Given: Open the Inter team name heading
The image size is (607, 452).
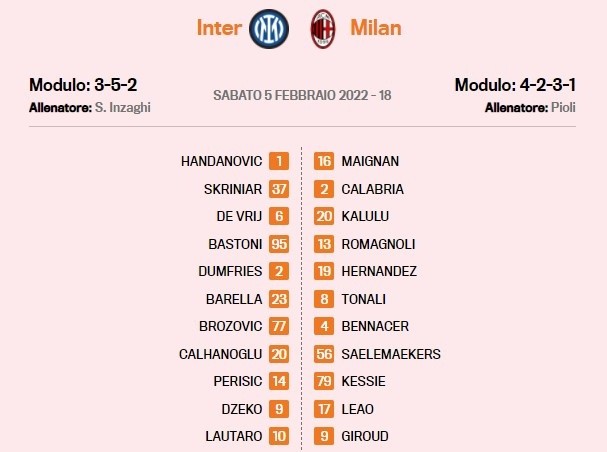Looking at the screenshot, I should 219,28.
